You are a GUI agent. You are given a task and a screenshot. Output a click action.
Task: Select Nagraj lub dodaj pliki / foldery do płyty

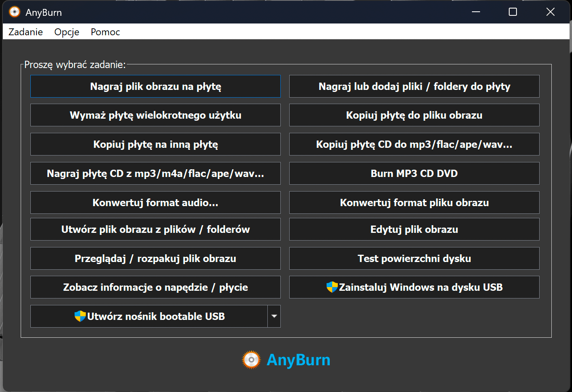click(x=414, y=86)
